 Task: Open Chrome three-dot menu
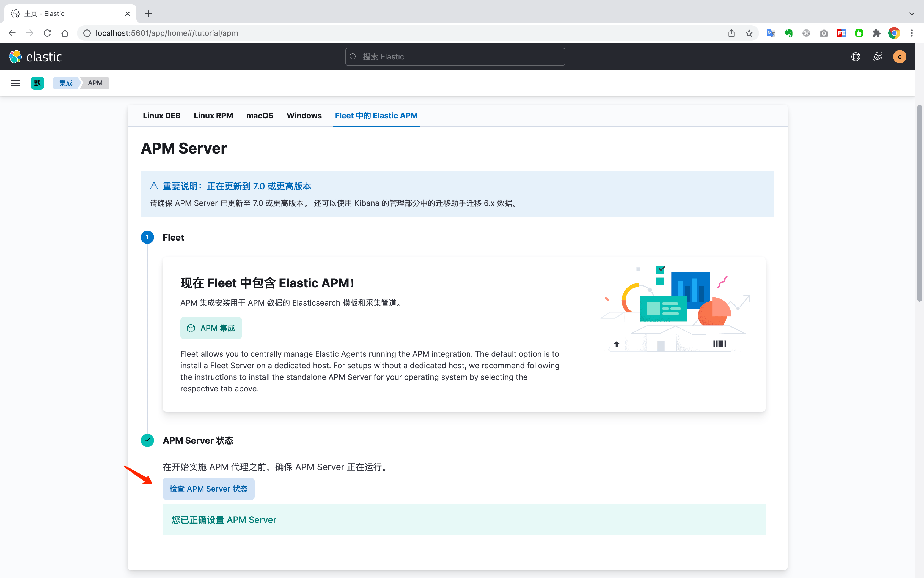(912, 33)
